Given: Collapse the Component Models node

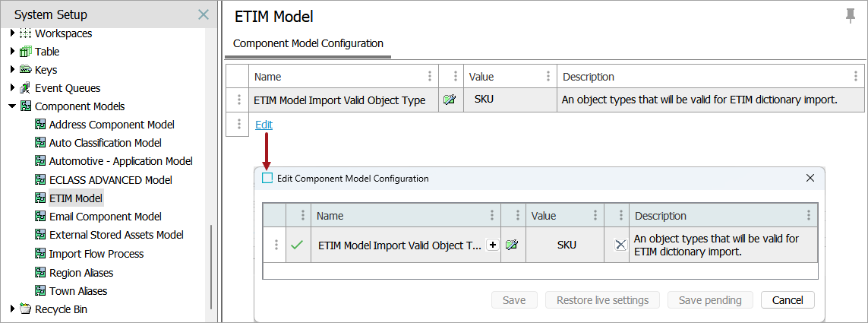Looking at the screenshot, I should [x=12, y=106].
